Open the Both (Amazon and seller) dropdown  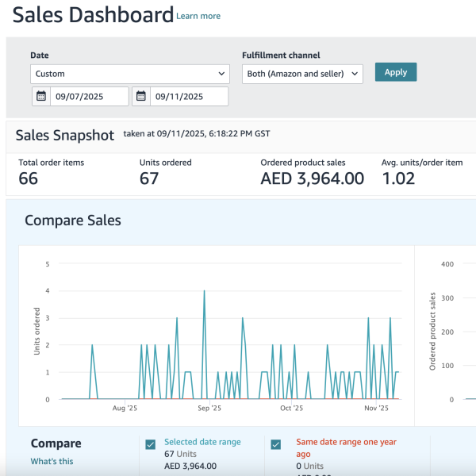click(301, 74)
